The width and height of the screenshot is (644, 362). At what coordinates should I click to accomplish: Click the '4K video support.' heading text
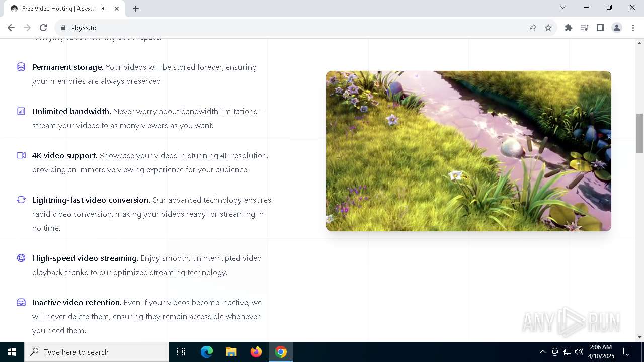(x=65, y=155)
